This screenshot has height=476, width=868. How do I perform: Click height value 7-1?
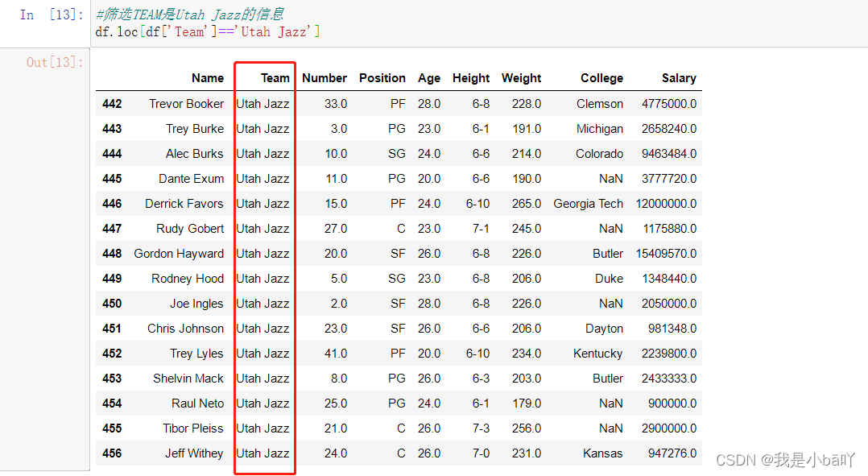click(x=481, y=228)
